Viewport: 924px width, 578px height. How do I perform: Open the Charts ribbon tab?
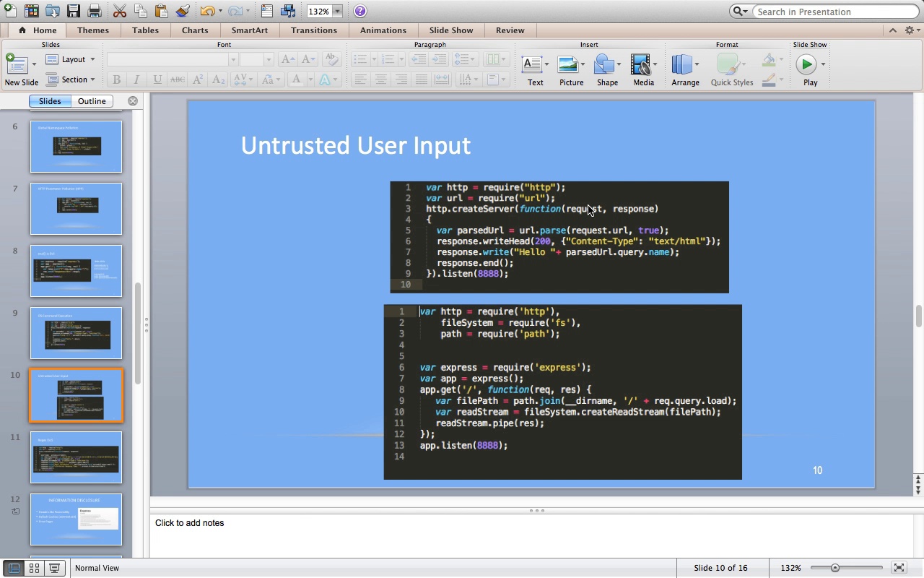[195, 30]
